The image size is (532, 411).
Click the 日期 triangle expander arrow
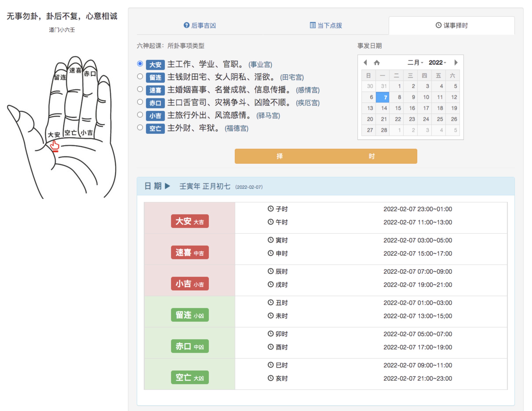(167, 186)
